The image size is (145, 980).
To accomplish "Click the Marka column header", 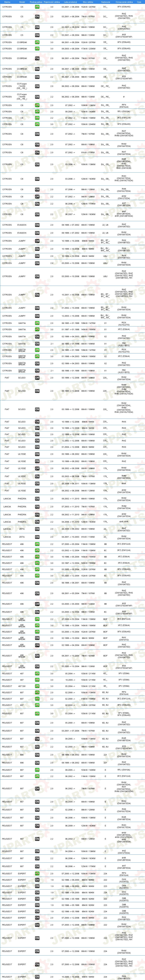I will tap(7, 2).
